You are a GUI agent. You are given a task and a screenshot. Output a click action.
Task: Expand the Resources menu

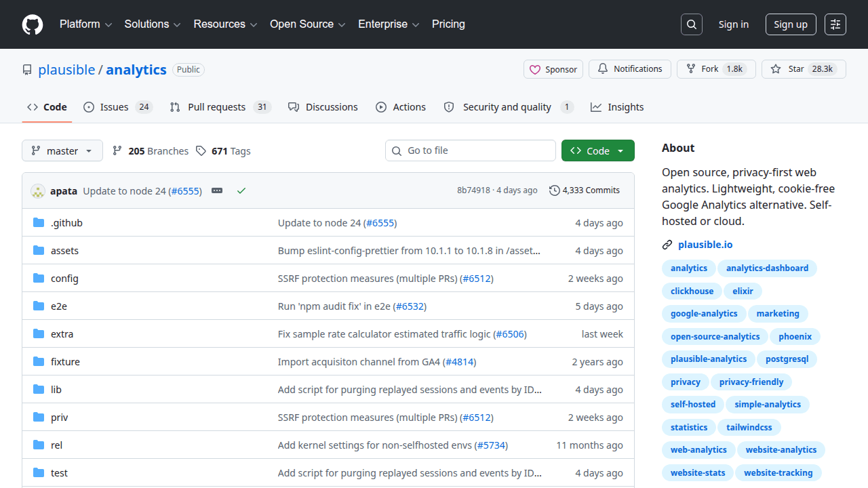tap(225, 24)
